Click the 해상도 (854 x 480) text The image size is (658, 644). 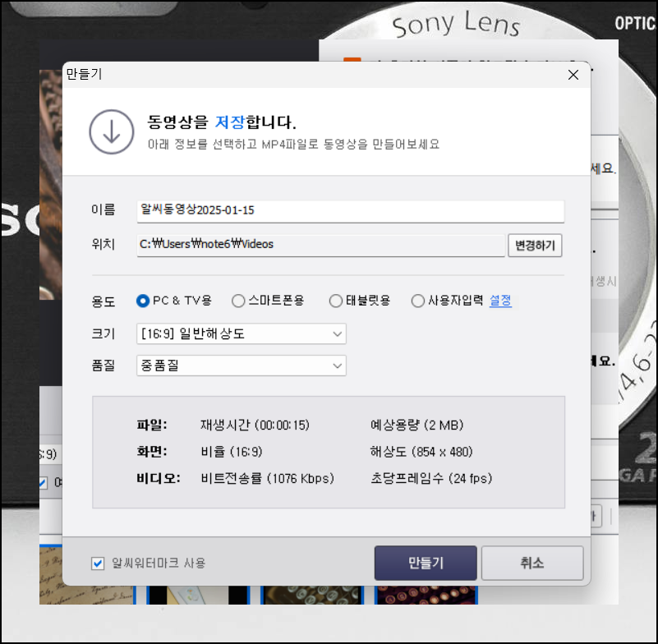[x=421, y=453]
